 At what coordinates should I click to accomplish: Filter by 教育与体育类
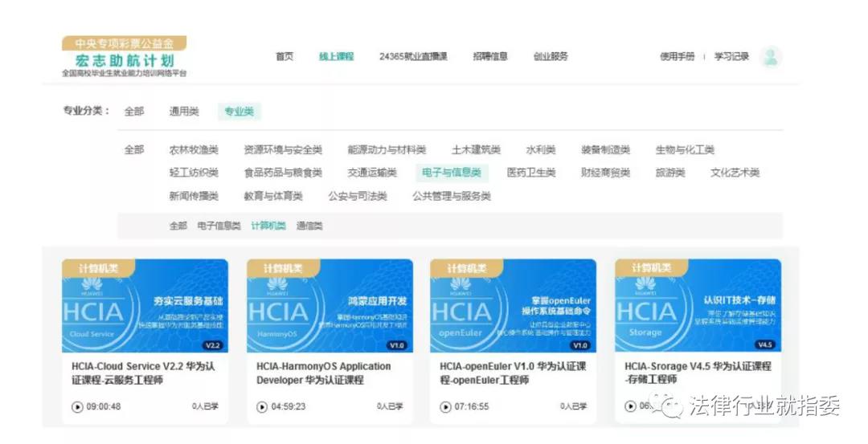click(x=273, y=196)
